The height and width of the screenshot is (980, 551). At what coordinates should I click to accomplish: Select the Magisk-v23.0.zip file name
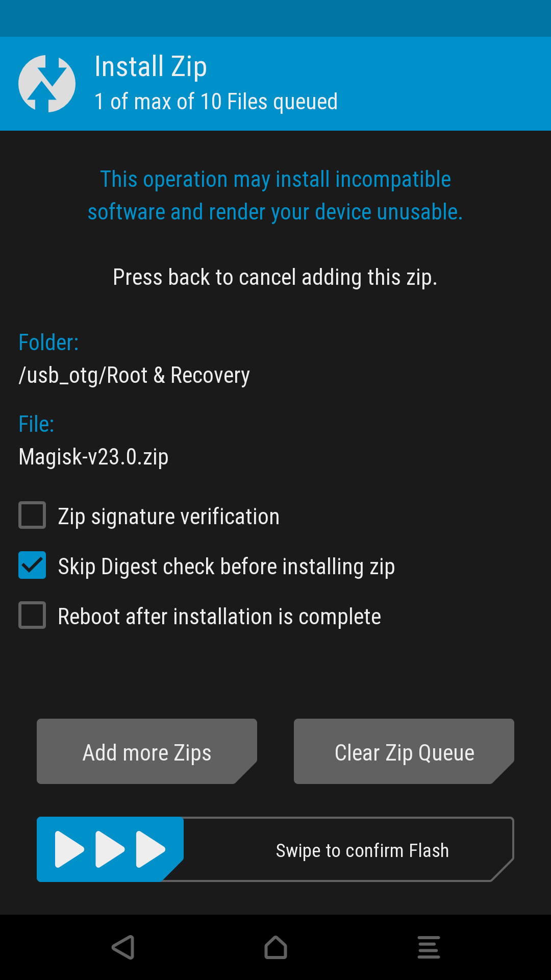(x=93, y=456)
